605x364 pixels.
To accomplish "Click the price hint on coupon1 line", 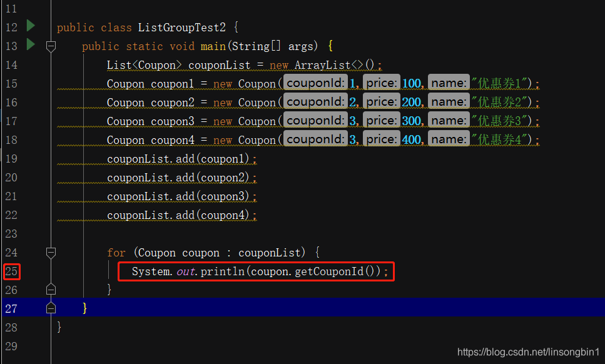I will click(381, 83).
